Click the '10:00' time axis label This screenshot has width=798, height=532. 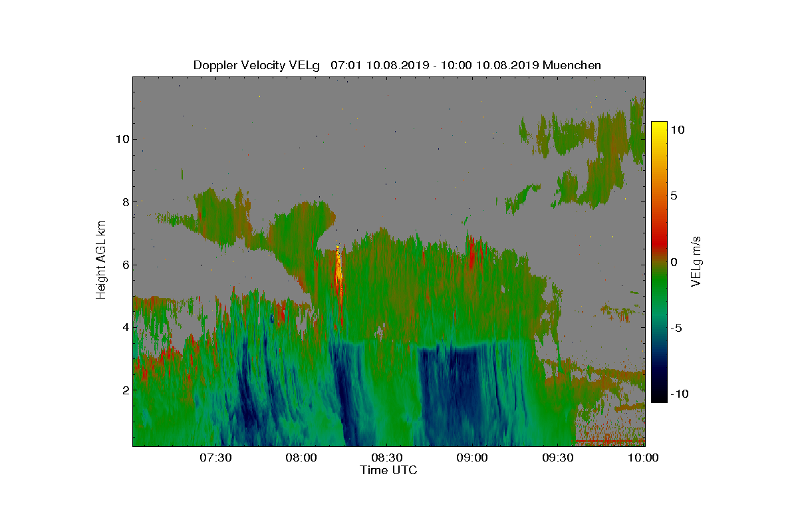pyautogui.click(x=644, y=458)
